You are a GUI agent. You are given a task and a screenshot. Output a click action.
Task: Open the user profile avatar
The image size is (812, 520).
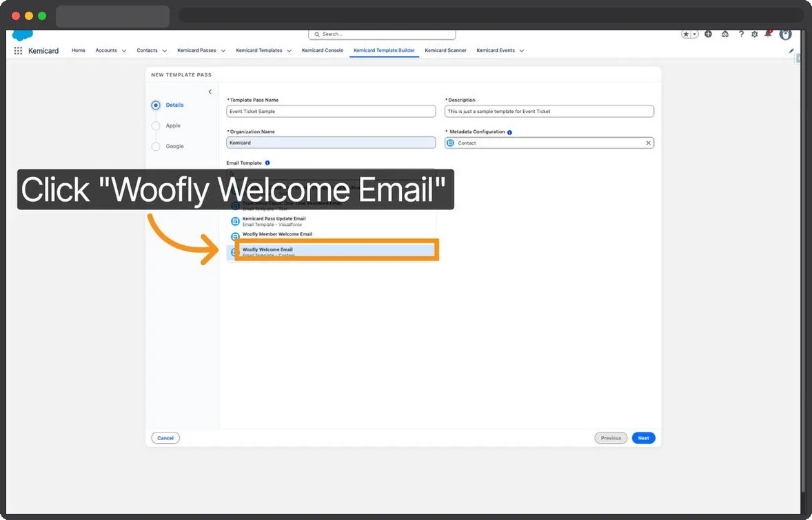click(786, 34)
